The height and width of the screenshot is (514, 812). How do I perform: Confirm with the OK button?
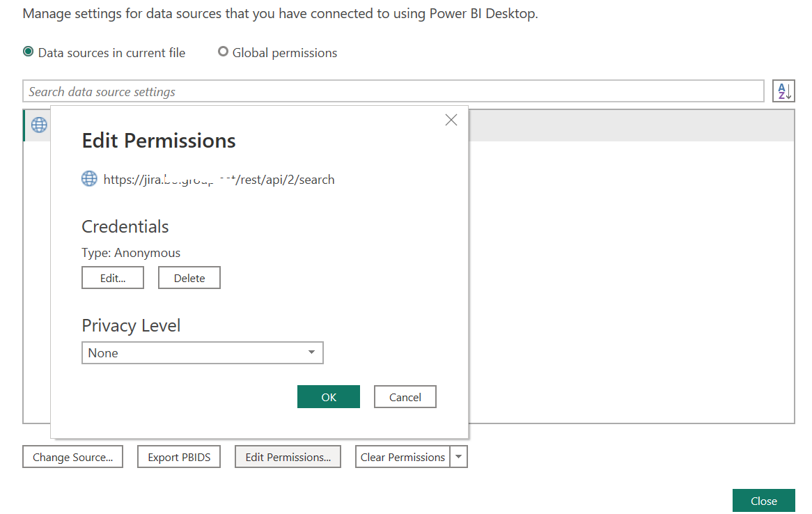point(328,397)
